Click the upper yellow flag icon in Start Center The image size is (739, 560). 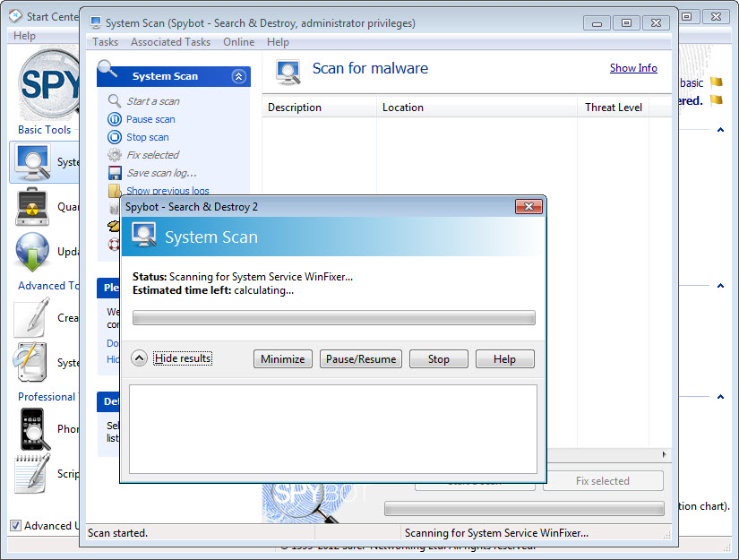click(717, 82)
